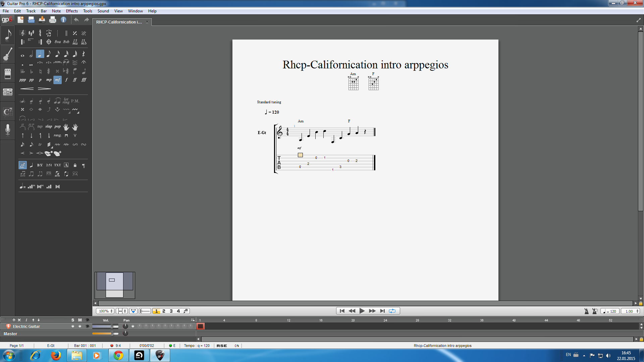Screen dimensions: 644x362
Task: Fast forward one bar
Action: click(x=372, y=311)
